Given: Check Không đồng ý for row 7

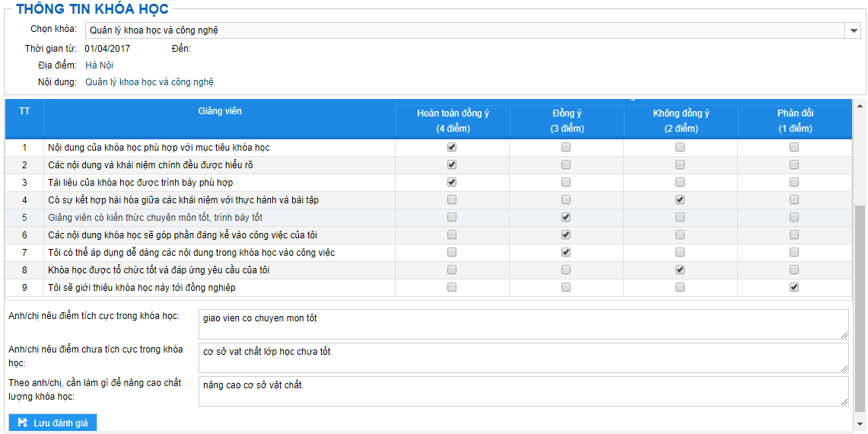Looking at the screenshot, I should (x=680, y=252).
